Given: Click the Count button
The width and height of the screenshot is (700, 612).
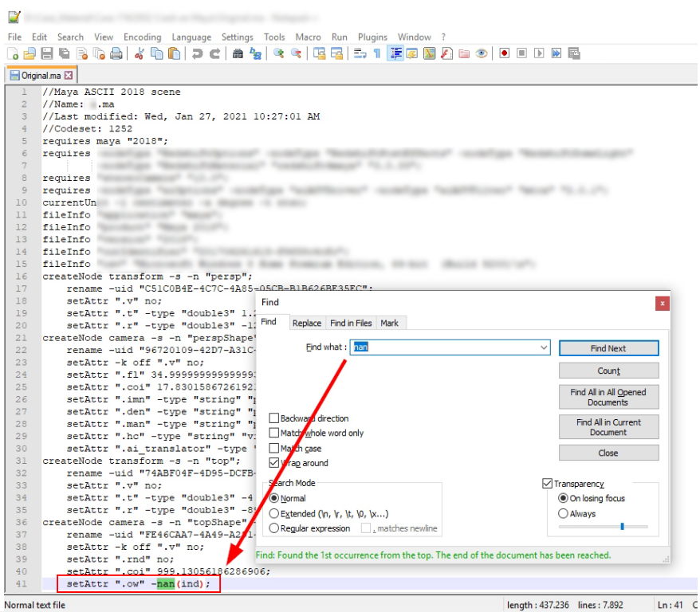Looking at the screenshot, I should (608, 371).
